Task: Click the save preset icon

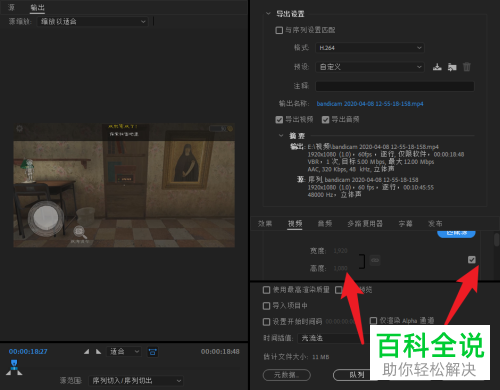Action: click(437, 67)
